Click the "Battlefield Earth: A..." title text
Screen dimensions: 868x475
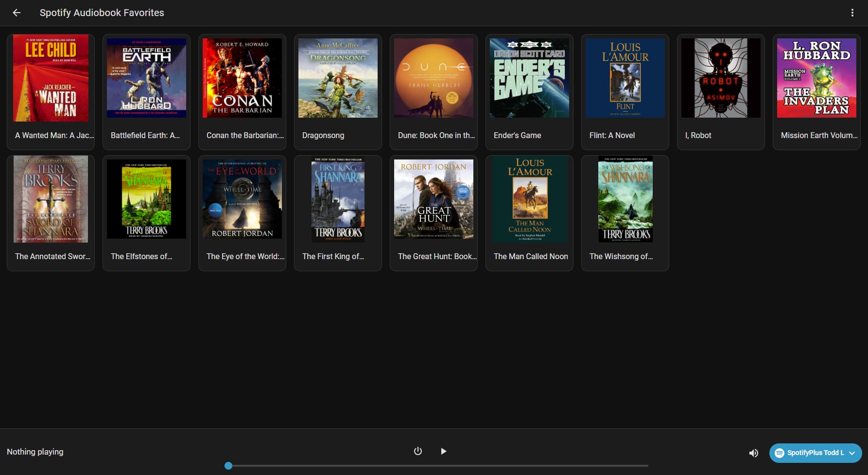click(x=145, y=135)
